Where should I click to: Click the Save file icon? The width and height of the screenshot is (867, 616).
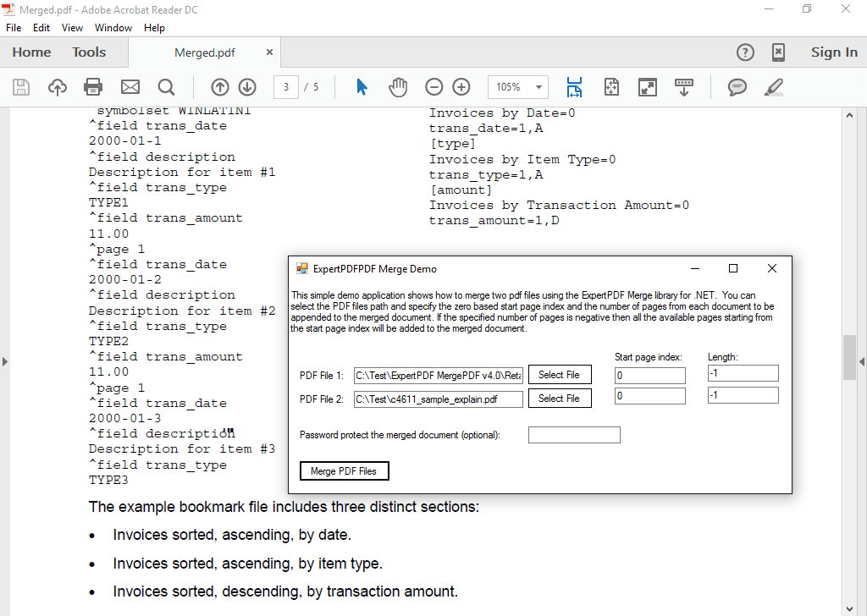(21, 87)
